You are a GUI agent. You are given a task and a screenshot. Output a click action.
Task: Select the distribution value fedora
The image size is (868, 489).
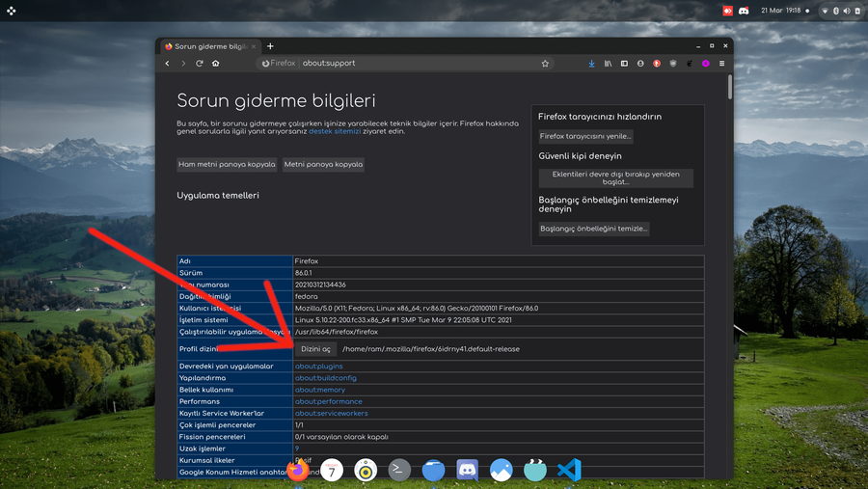tap(306, 296)
